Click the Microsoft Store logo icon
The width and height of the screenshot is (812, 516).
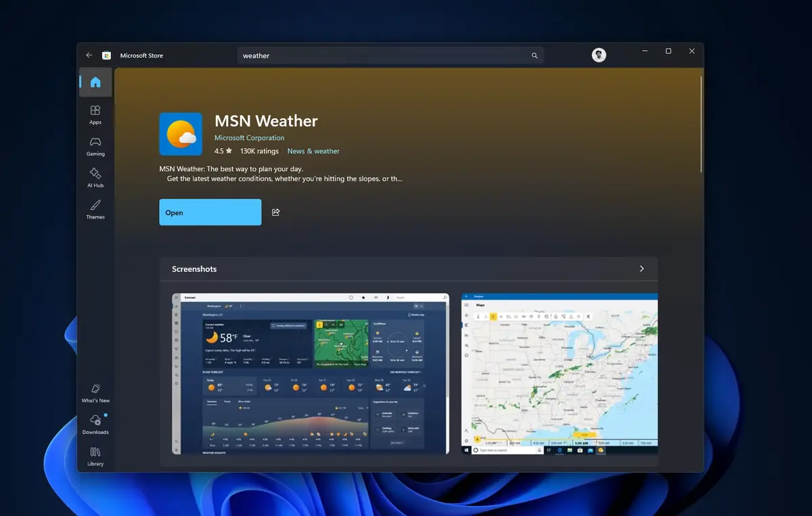pyautogui.click(x=106, y=55)
